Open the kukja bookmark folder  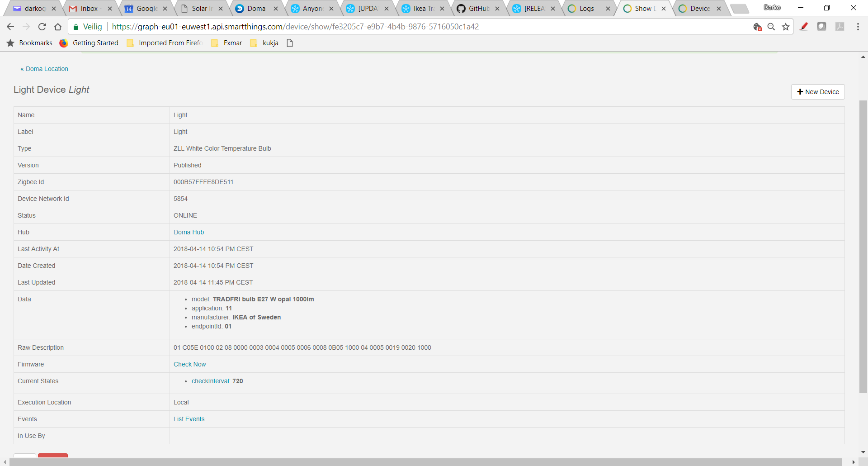click(264, 43)
